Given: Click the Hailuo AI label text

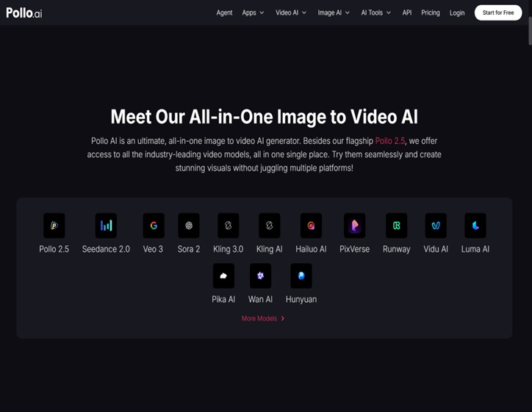Looking at the screenshot, I should pos(311,249).
